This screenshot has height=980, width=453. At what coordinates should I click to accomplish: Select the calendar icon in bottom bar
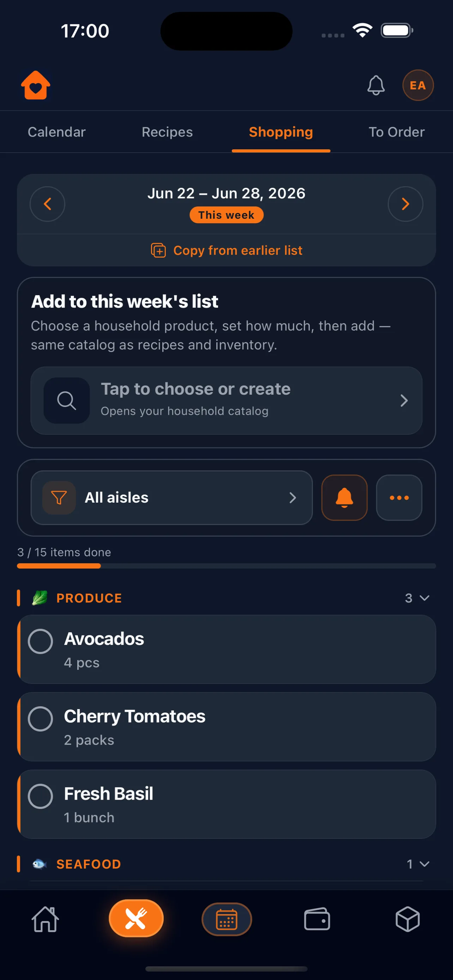pyautogui.click(x=226, y=919)
